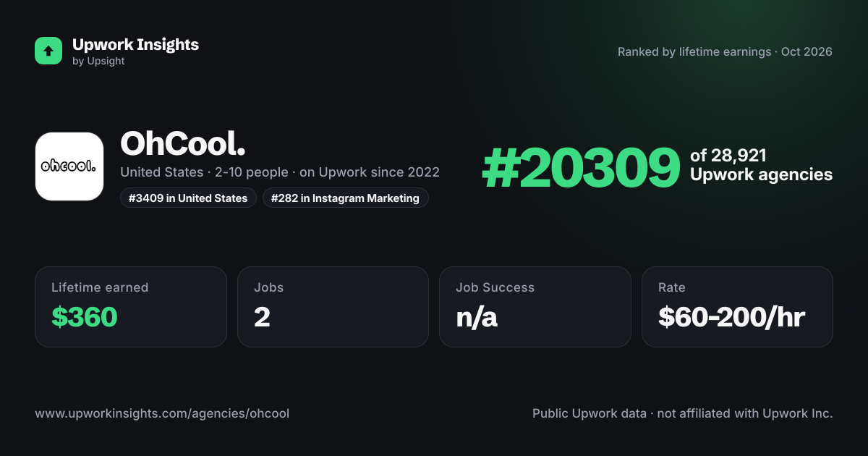This screenshot has height=456, width=868.
Task: Click the $360 earnings value
Action: tap(85, 317)
